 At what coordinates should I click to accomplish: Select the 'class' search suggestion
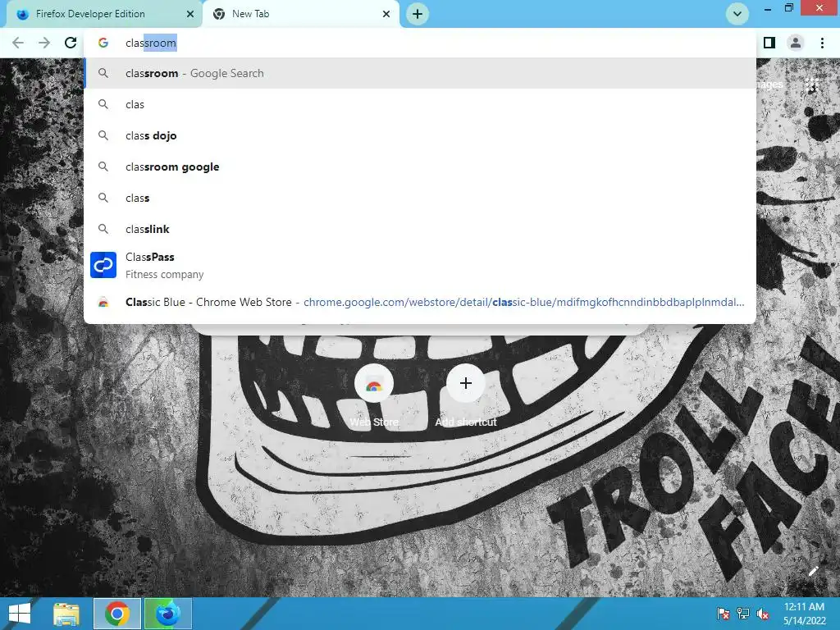point(420,198)
